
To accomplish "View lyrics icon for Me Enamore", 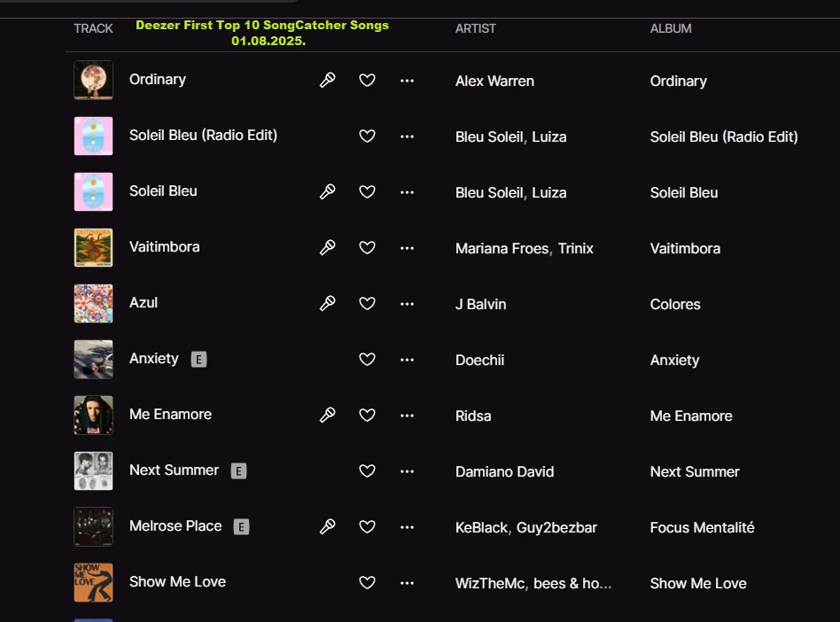I will click(327, 416).
